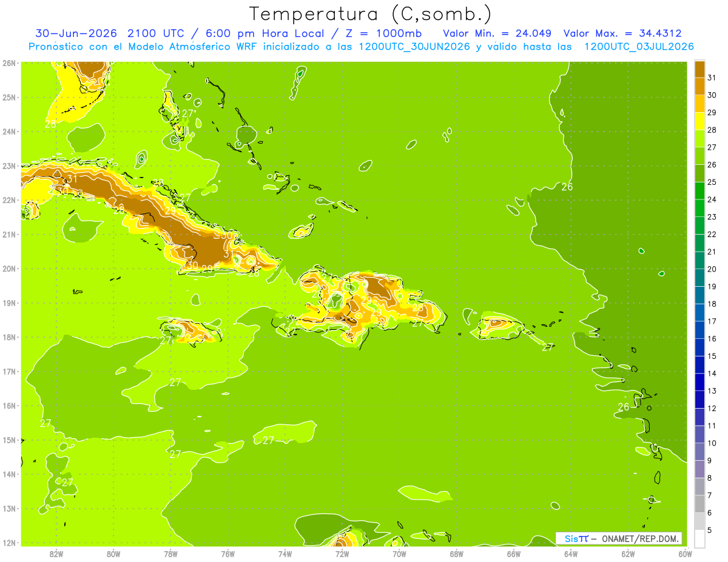The height and width of the screenshot is (562, 728).
Task: Click the "82W" longitude axis label
Action: pyautogui.click(x=56, y=553)
